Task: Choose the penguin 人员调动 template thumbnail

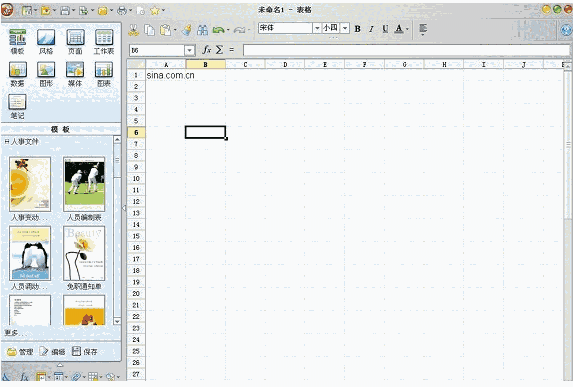Action: 30,253
